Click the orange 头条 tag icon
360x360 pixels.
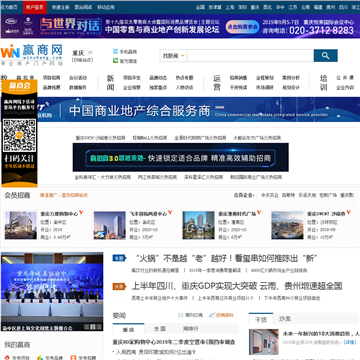(119, 286)
